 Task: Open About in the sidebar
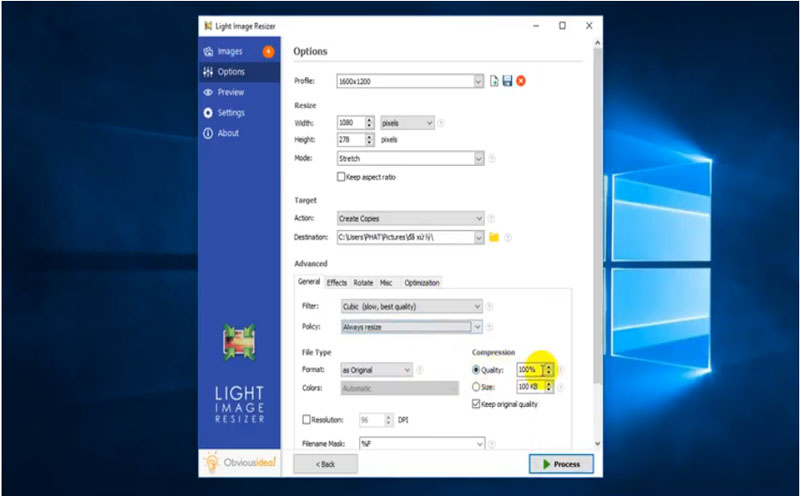tap(239, 133)
